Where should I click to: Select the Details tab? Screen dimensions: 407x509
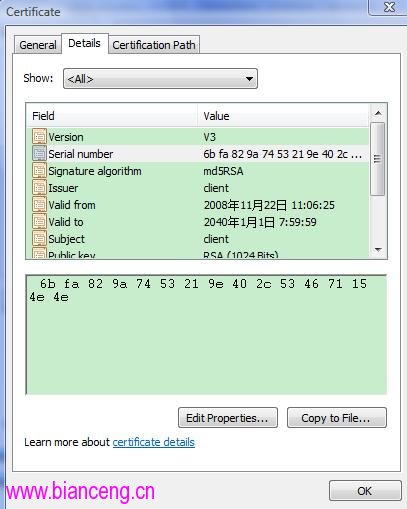[x=85, y=43]
